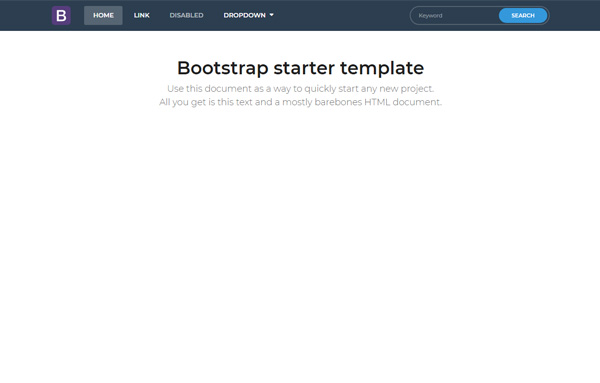Viewport: 600px width, 383px height.
Task: Select the Bootstrap starter template heading
Action: pyautogui.click(x=300, y=68)
